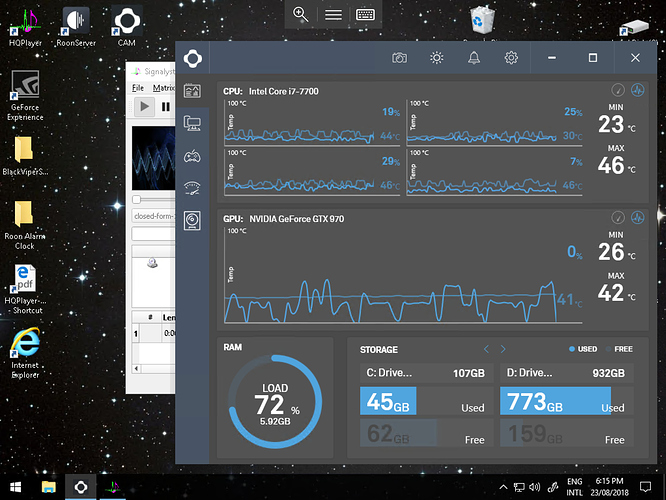666x500 pixels.
Task: Switch CPU panel to gauge view
Action: click(618, 90)
